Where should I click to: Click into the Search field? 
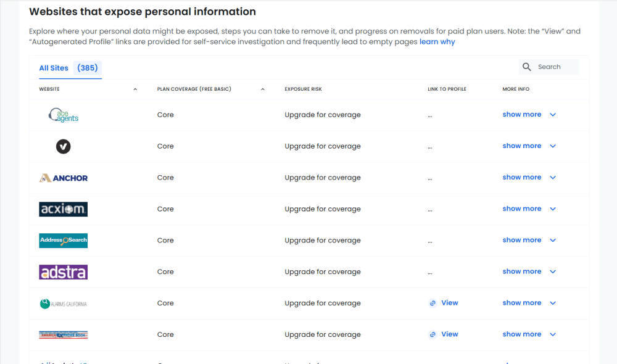point(555,67)
